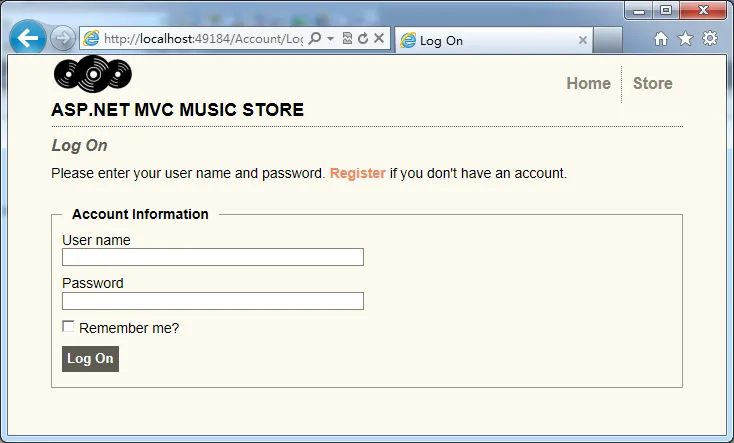Image resolution: width=734 pixels, height=443 pixels.
Task: Refresh the page with the reload icon
Action: point(362,39)
